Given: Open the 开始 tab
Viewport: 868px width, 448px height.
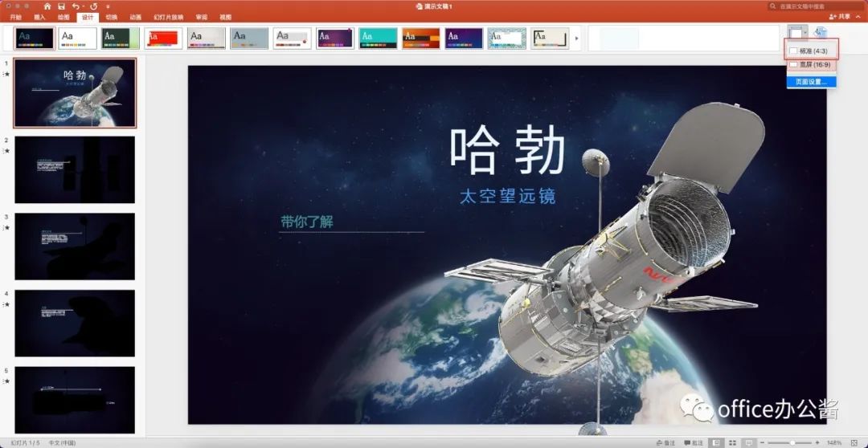Looking at the screenshot, I should pos(15,17).
